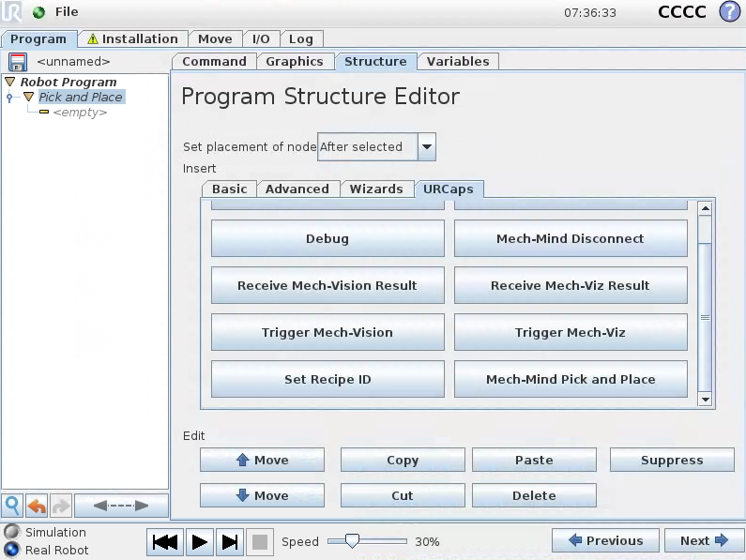Switch to the I/O tab

pyautogui.click(x=261, y=39)
